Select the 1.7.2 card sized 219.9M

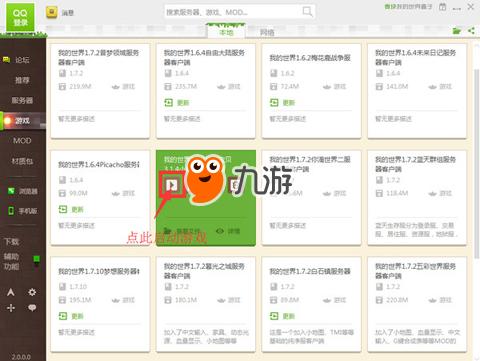[100, 91]
